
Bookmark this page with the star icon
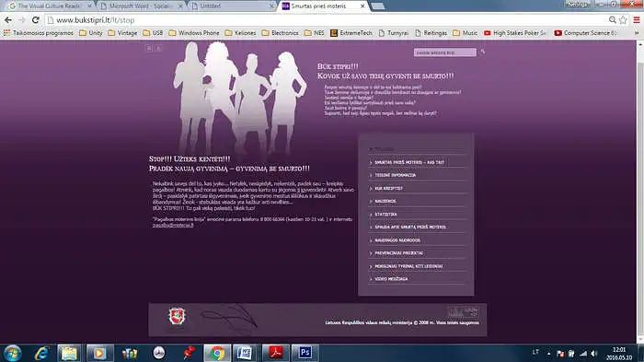coord(623,19)
